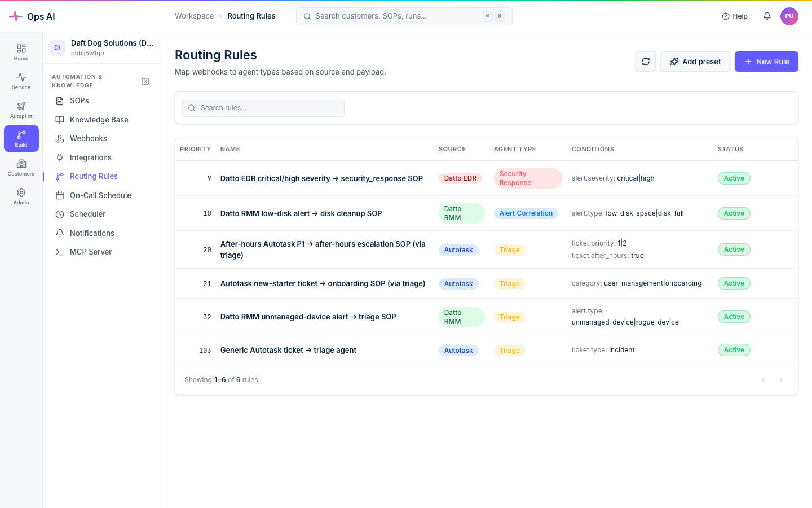The width and height of the screenshot is (812, 508).
Task: Focus the global search customers field
Action: pyautogui.click(x=404, y=16)
